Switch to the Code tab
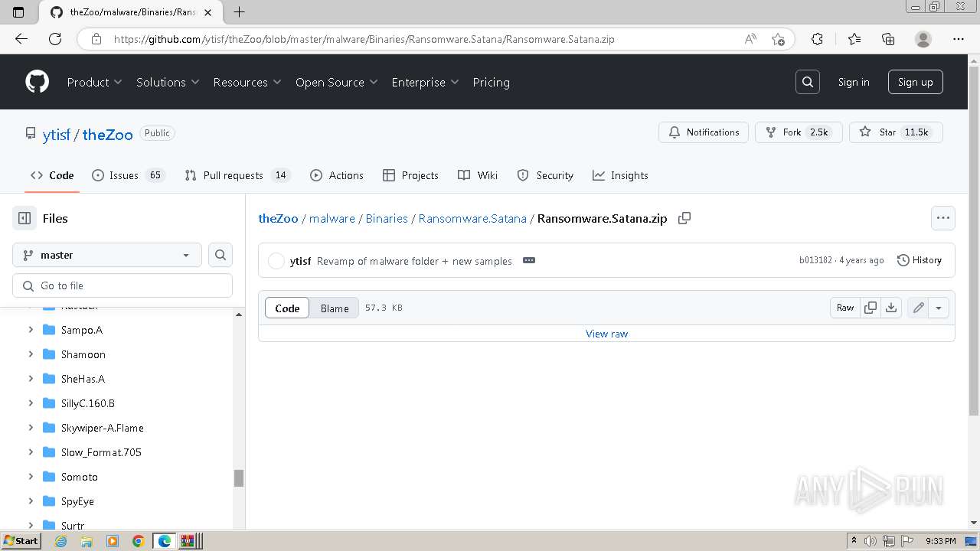Screen dimensions: 980x551 52,175
